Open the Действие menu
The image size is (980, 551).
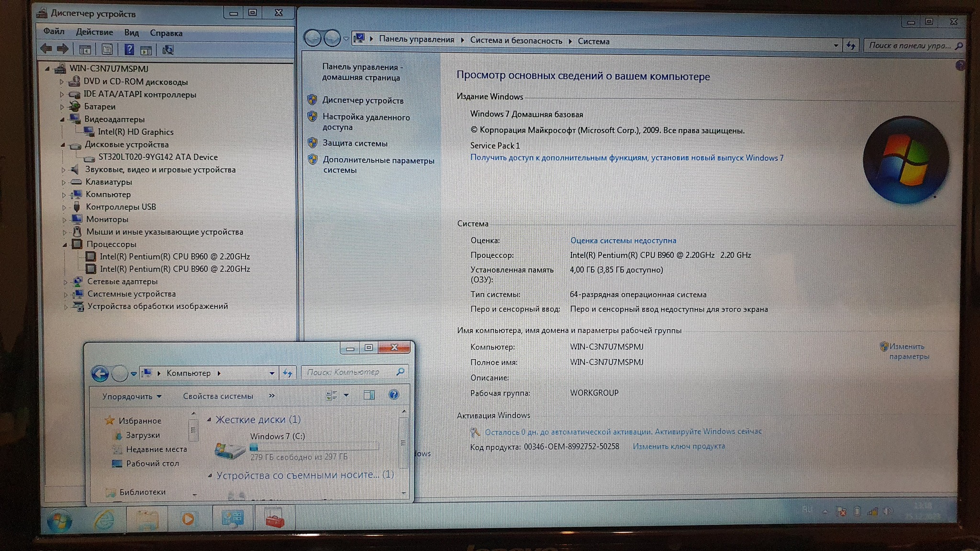coord(94,32)
